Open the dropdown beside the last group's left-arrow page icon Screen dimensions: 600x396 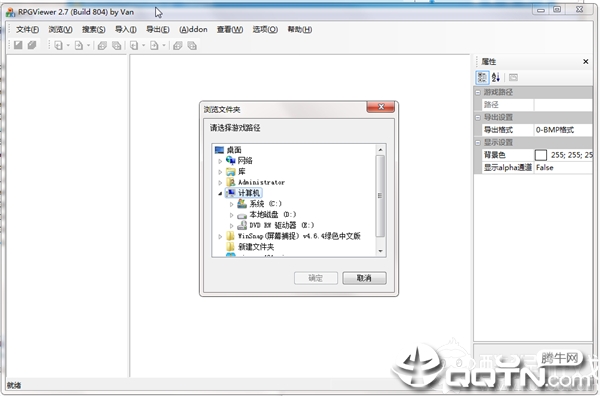pyautogui.click(x=143, y=46)
